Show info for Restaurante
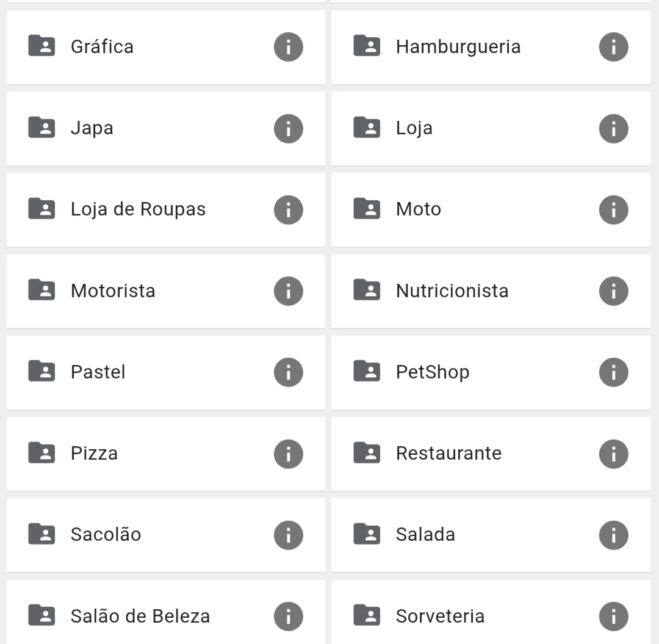Screen dimensions: 659x644 [614, 454]
